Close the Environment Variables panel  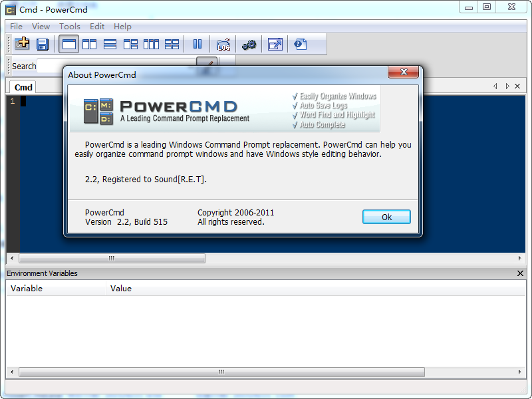click(520, 273)
